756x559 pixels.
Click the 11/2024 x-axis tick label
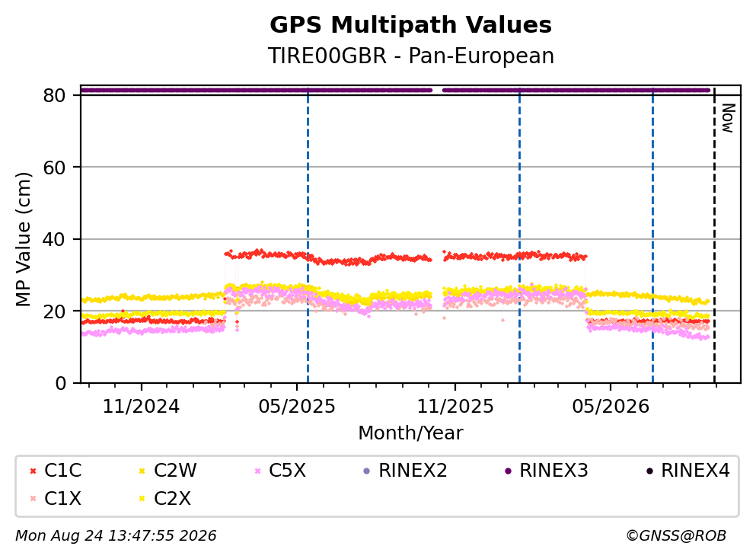(x=141, y=407)
